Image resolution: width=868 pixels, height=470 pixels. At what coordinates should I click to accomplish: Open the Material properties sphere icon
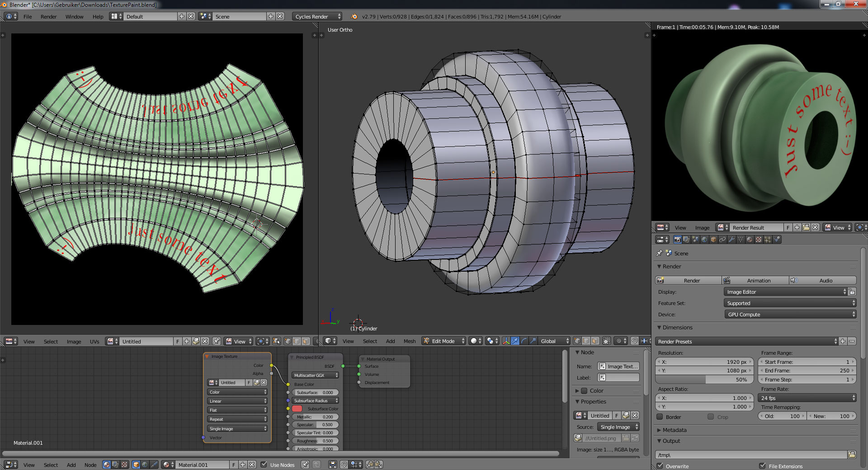tap(750, 240)
